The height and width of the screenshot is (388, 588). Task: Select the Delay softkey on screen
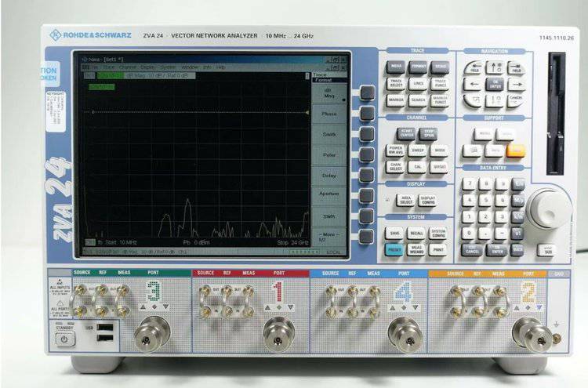[x=328, y=176]
